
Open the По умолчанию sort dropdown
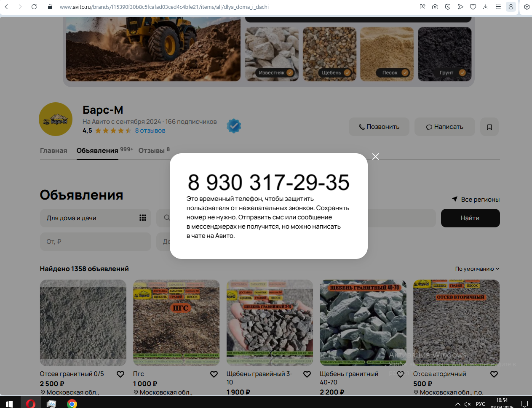[x=477, y=269]
